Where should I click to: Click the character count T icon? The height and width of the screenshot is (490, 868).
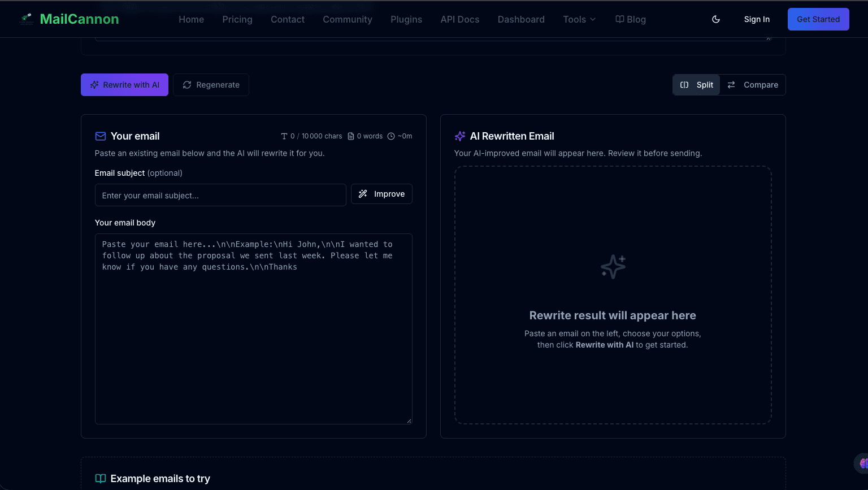tap(284, 136)
